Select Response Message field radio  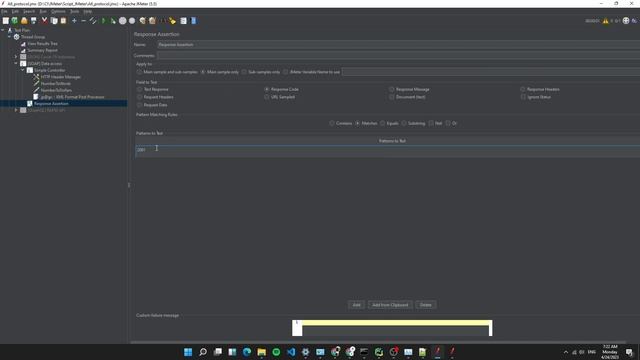pos(392,89)
